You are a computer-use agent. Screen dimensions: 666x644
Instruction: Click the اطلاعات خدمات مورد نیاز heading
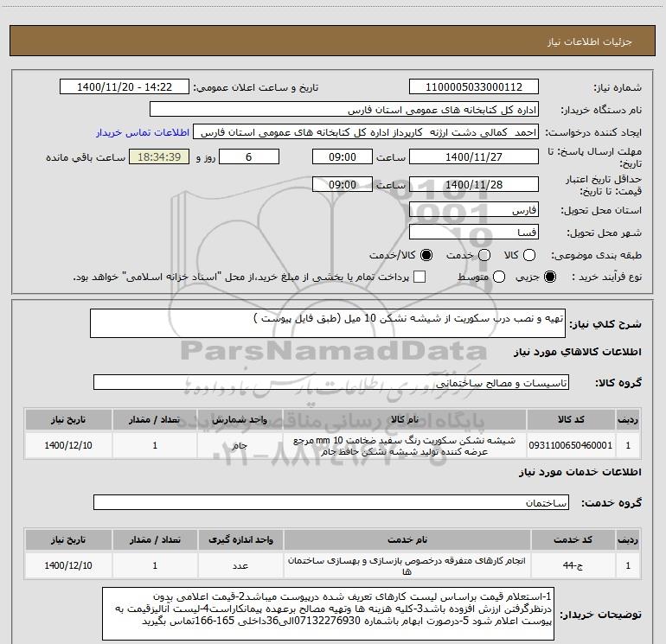[580, 472]
